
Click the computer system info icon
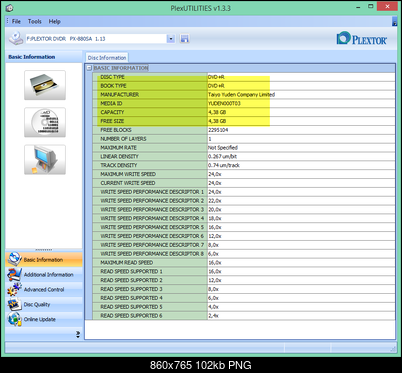coord(45,160)
